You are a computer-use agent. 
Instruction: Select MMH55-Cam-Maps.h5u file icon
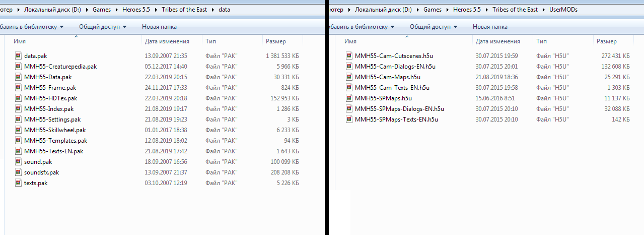point(349,77)
